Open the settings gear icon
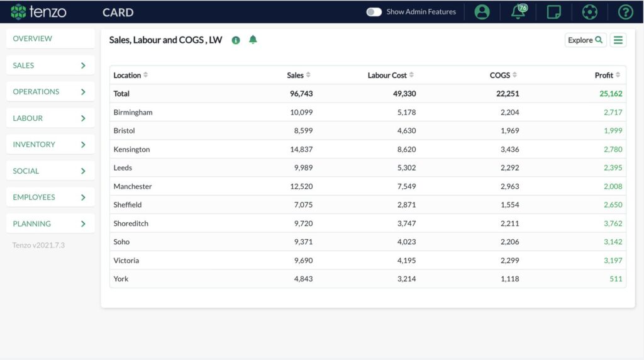This screenshot has height=360, width=644. (x=589, y=12)
